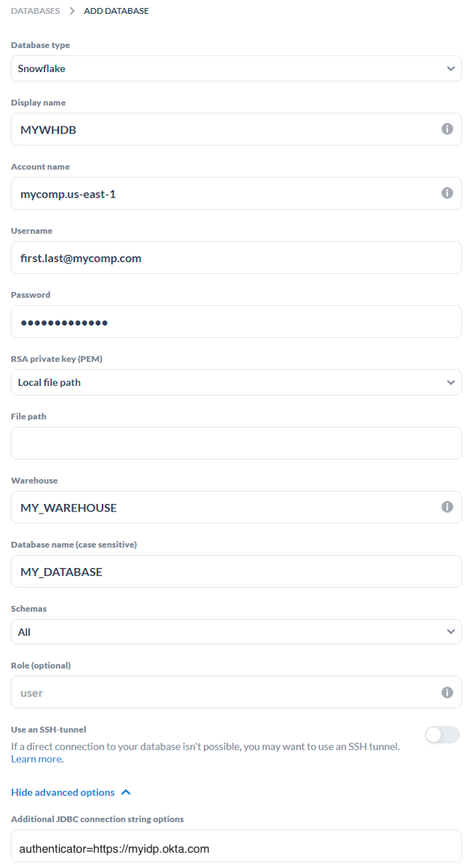
Task: Click the Display name info icon
Action: (447, 129)
